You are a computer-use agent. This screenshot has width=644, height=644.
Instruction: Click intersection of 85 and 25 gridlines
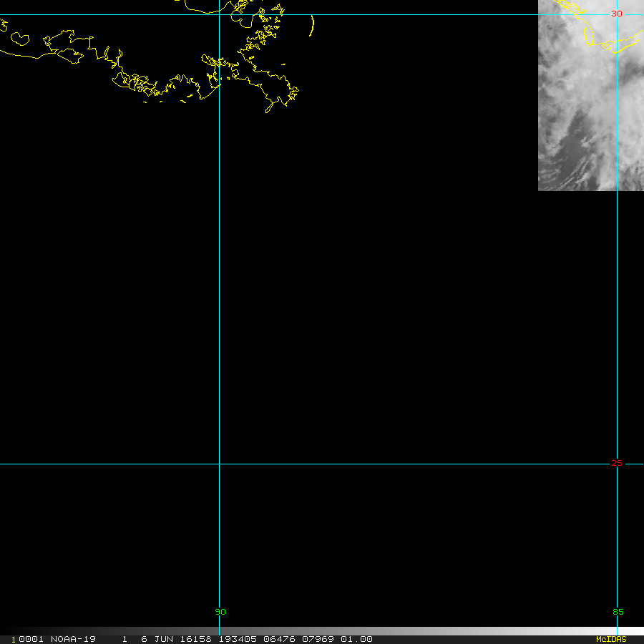(x=617, y=464)
